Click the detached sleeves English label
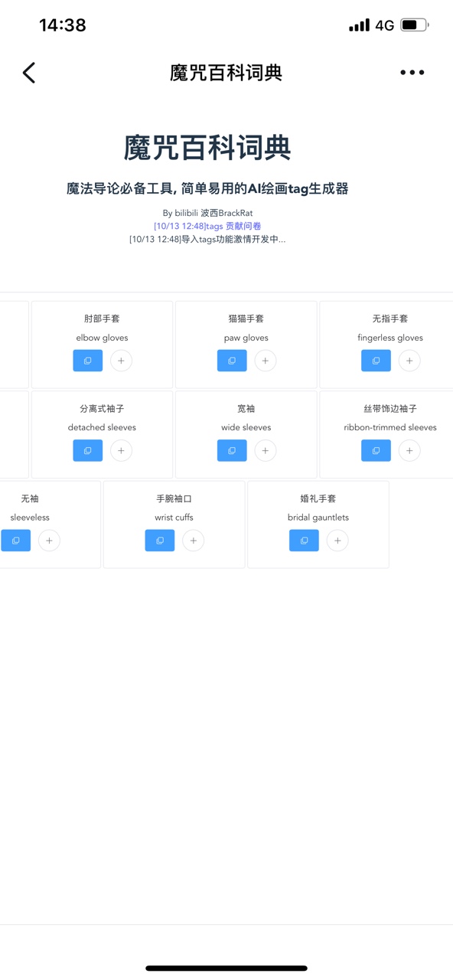This screenshot has height=980, width=453. pos(102,427)
